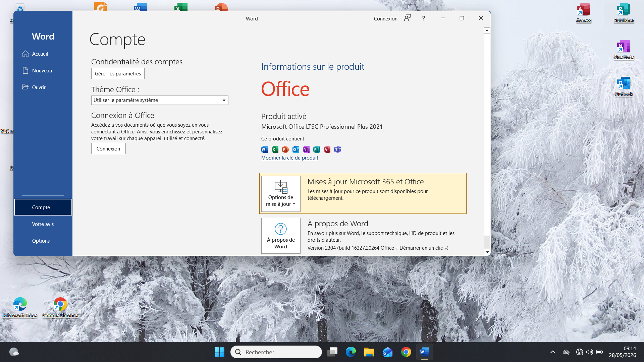Open Access desktop shortcut
The image size is (644, 362).
[584, 13]
